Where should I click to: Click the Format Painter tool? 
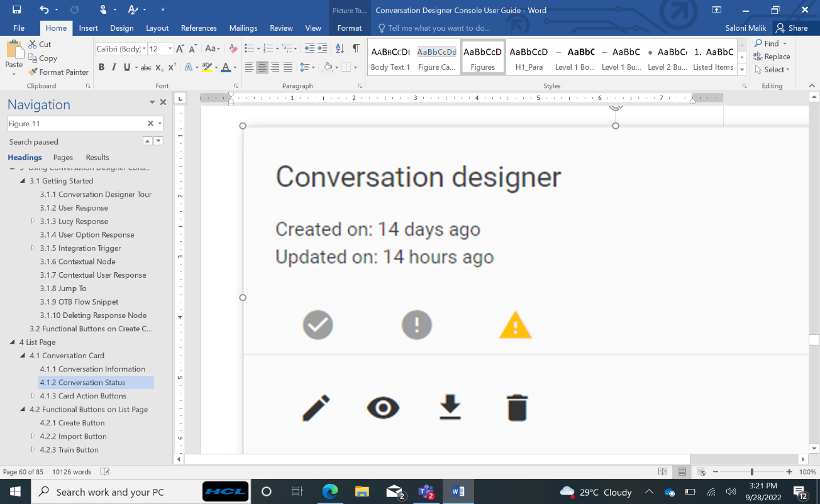click(58, 72)
